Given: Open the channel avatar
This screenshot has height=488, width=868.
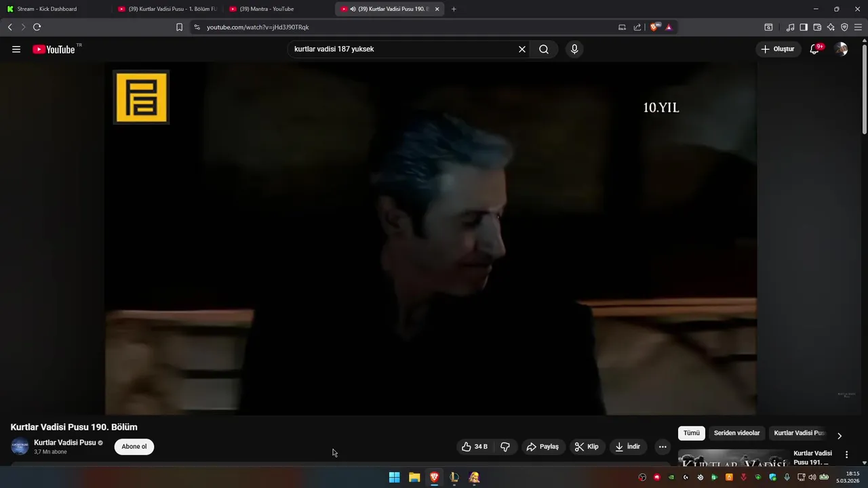Looking at the screenshot, I should click(20, 447).
